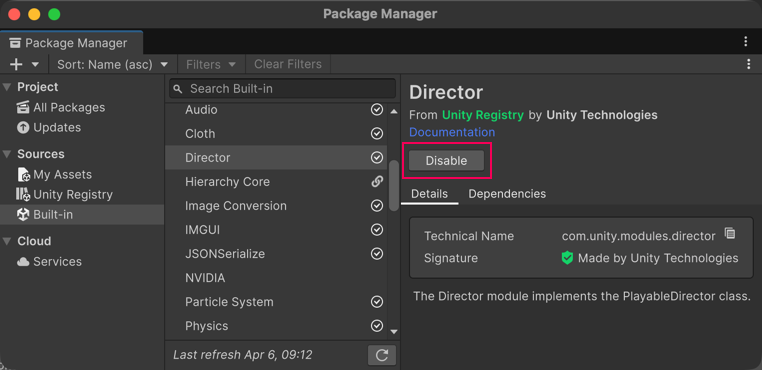Click com.unity.modules.director technical name text
The width and height of the screenshot is (762, 370).
[x=639, y=236]
